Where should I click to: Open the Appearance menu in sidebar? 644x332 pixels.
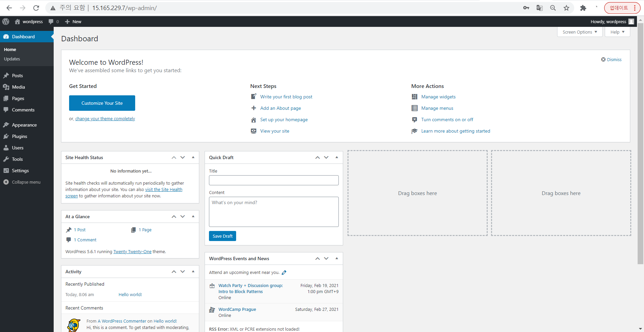(27, 125)
